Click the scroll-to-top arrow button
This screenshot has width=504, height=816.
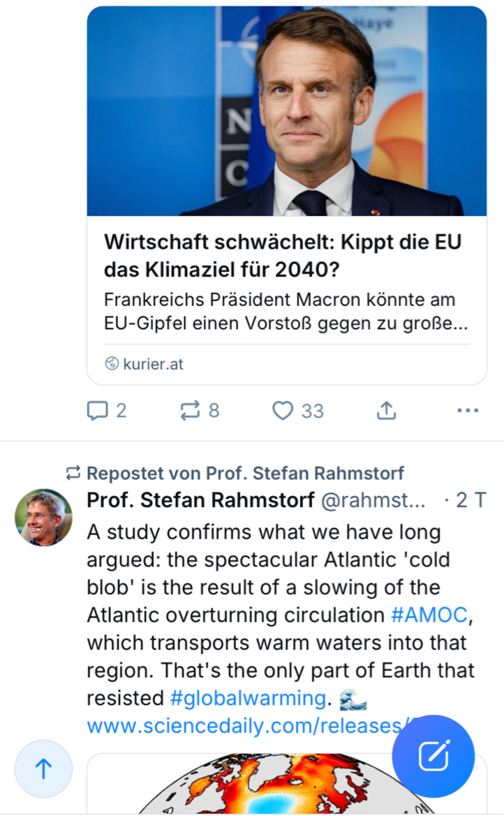point(43,768)
